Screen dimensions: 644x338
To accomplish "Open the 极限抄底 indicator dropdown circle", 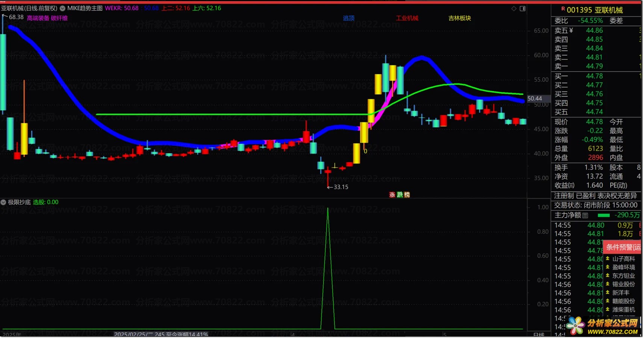I will pos(3,202).
